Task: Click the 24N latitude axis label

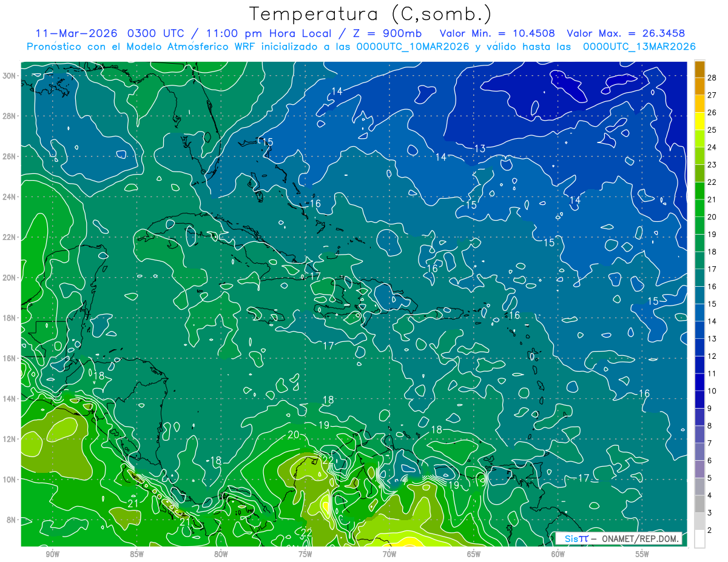Action: tap(10, 196)
